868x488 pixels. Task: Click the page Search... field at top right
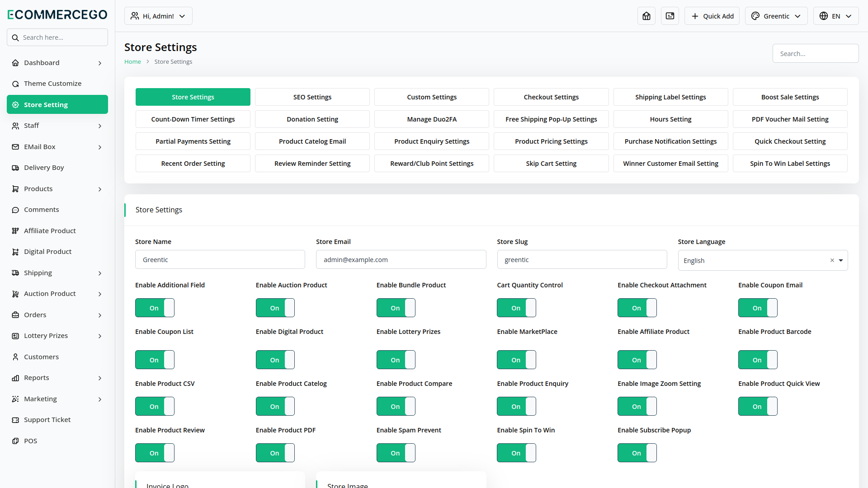[x=816, y=53]
